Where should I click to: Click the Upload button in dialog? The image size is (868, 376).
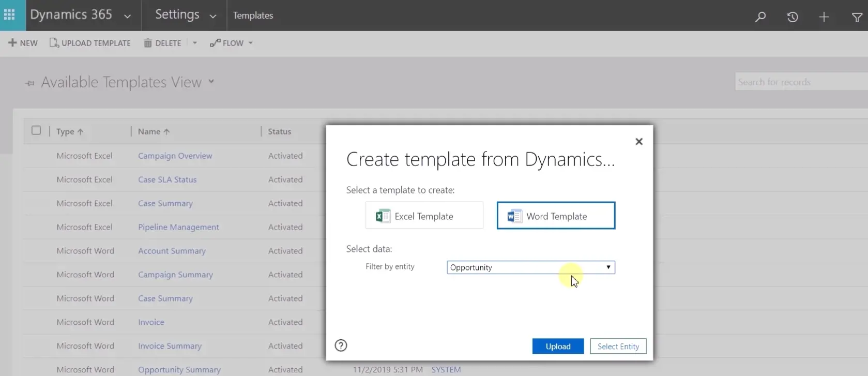coord(558,347)
